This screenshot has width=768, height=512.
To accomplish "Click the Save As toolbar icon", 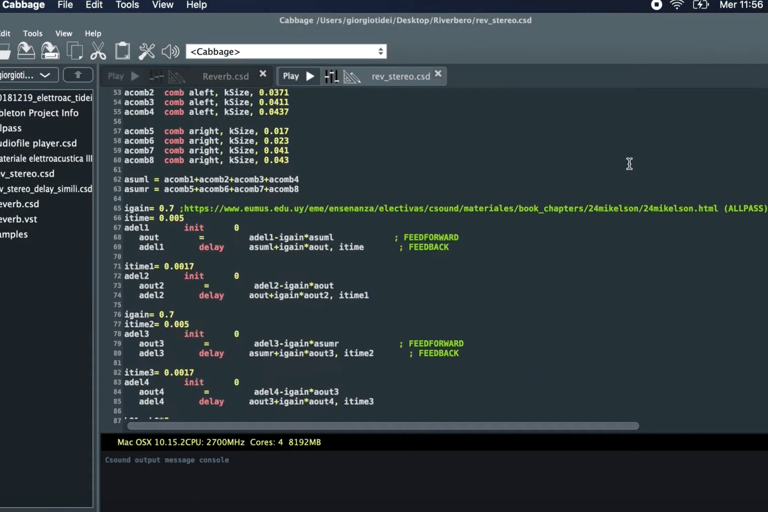I will pyautogui.click(x=50, y=51).
